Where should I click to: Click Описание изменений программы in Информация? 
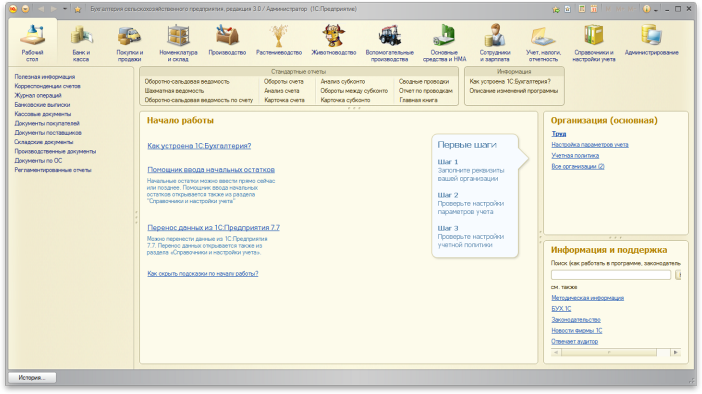514,91
